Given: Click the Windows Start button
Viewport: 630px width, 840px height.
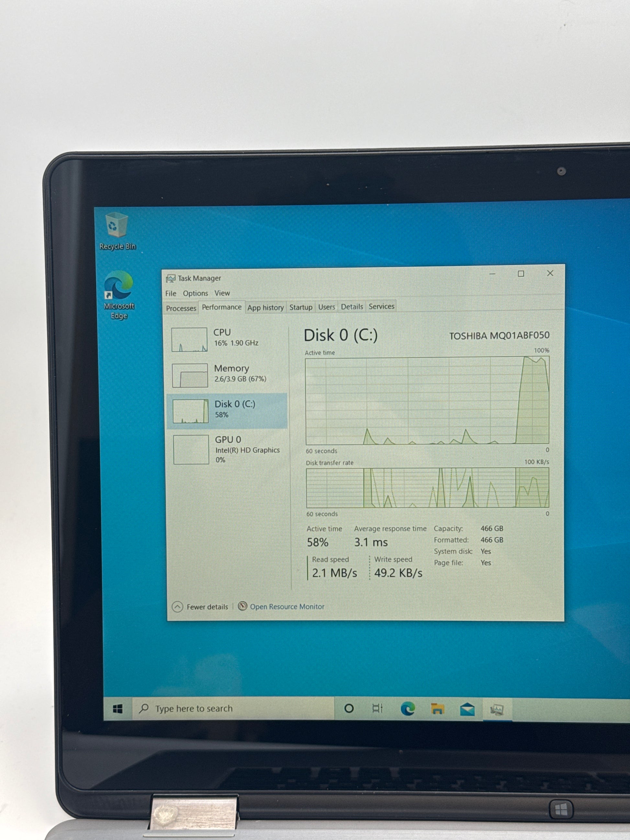Looking at the screenshot, I should (x=118, y=709).
